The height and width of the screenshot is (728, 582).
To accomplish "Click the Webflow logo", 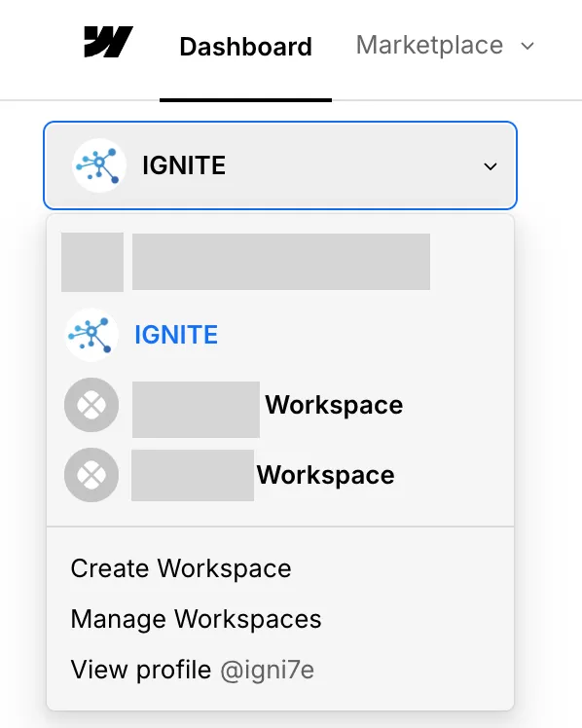I will point(108,42).
